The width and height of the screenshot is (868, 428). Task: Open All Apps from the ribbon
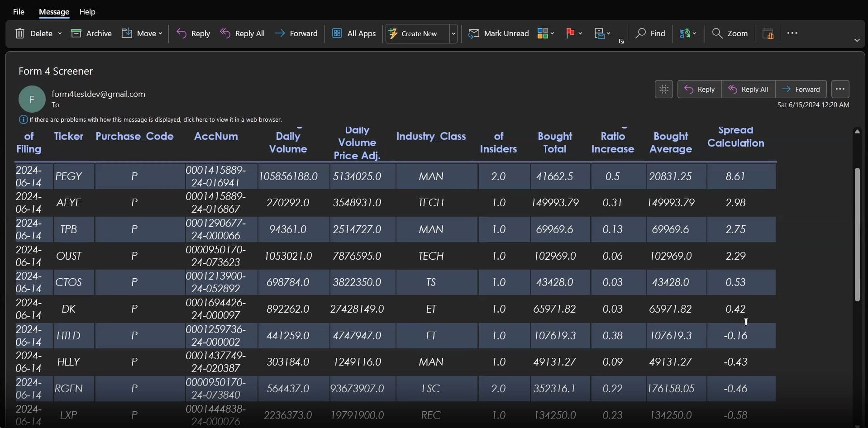(x=354, y=33)
